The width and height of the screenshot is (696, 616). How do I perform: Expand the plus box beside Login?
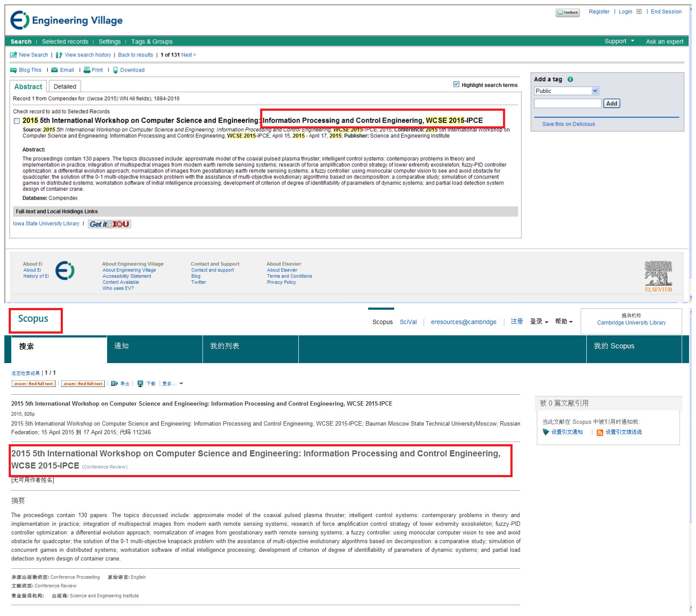(639, 12)
